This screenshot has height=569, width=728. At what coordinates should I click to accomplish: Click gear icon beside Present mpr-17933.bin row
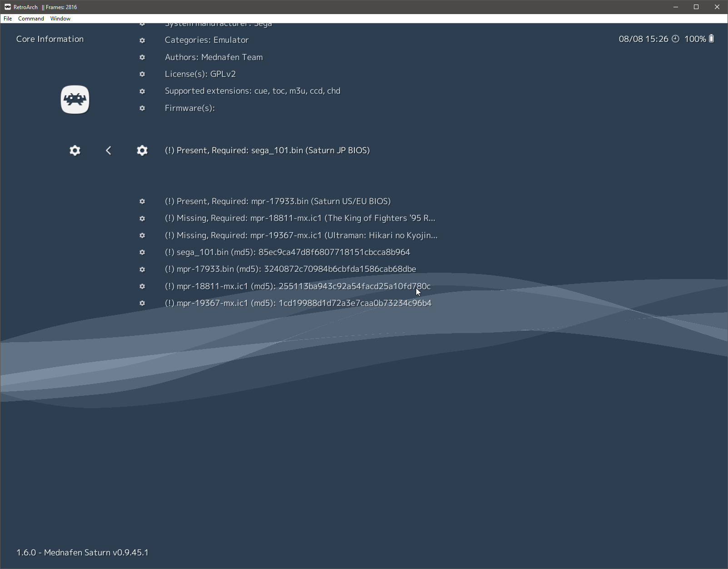pos(142,201)
